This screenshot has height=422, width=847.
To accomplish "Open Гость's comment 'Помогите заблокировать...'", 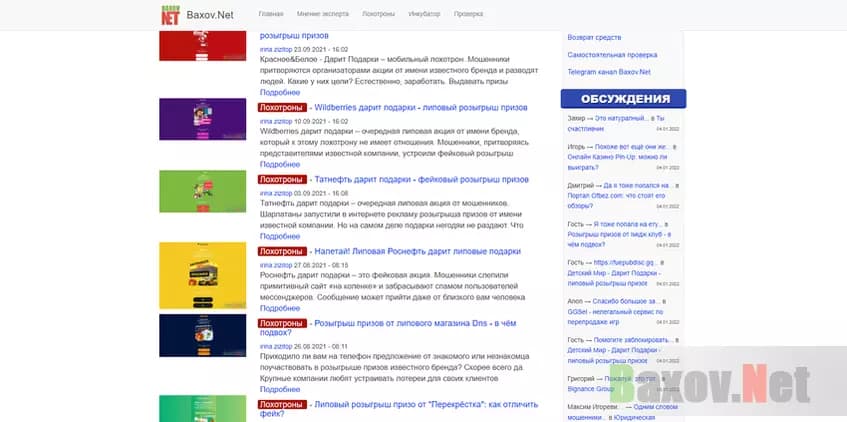I will tap(633, 340).
